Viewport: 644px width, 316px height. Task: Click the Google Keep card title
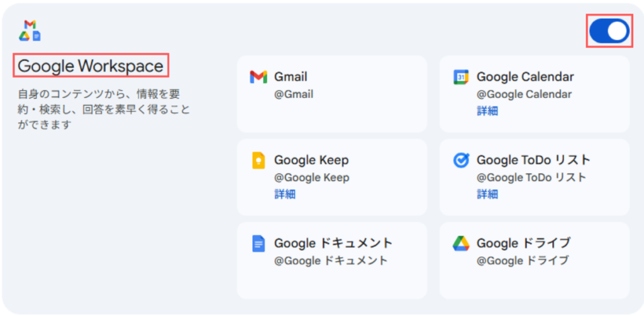[311, 160]
